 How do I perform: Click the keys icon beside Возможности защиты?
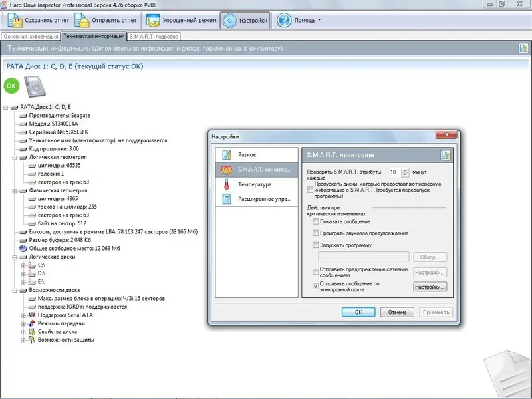click(32, 340)
